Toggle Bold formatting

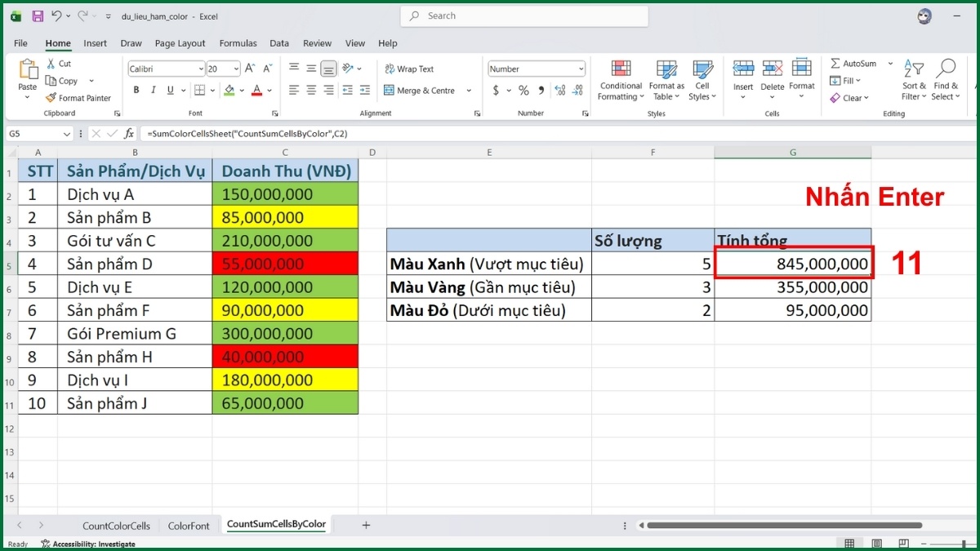[x=135, y=91]
